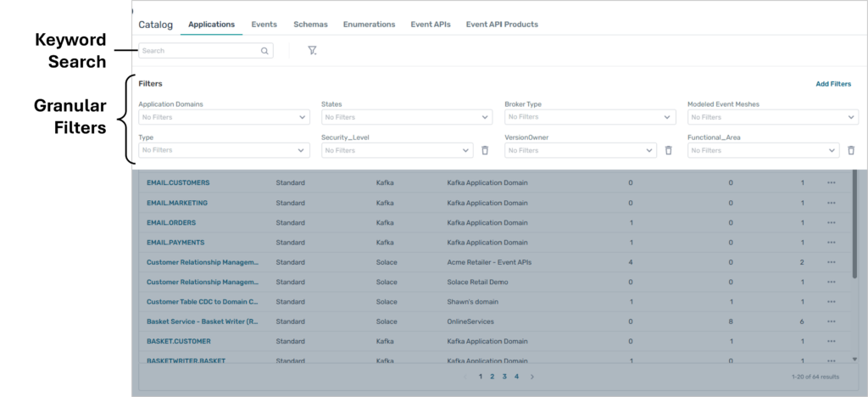Click the Add Filters link
This screenshot has height=397, width=868.
point(833,84)
